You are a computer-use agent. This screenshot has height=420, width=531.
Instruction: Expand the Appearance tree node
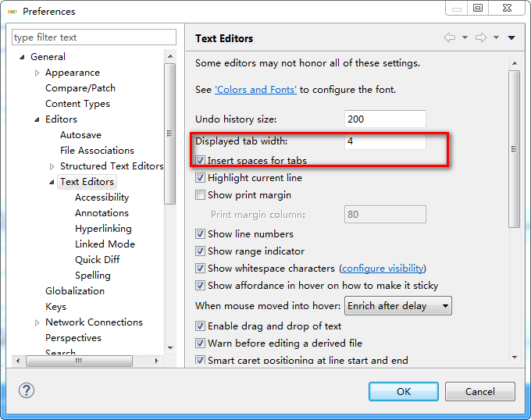point(37,73)
